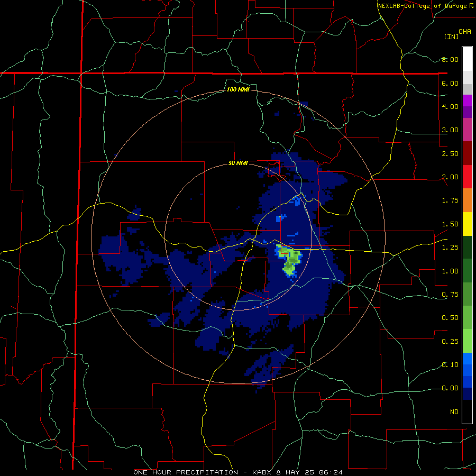The width and height of the screenshot is (476, 476).
Task: Select the 0.50 legend value
Action: [x=450, y=318]
